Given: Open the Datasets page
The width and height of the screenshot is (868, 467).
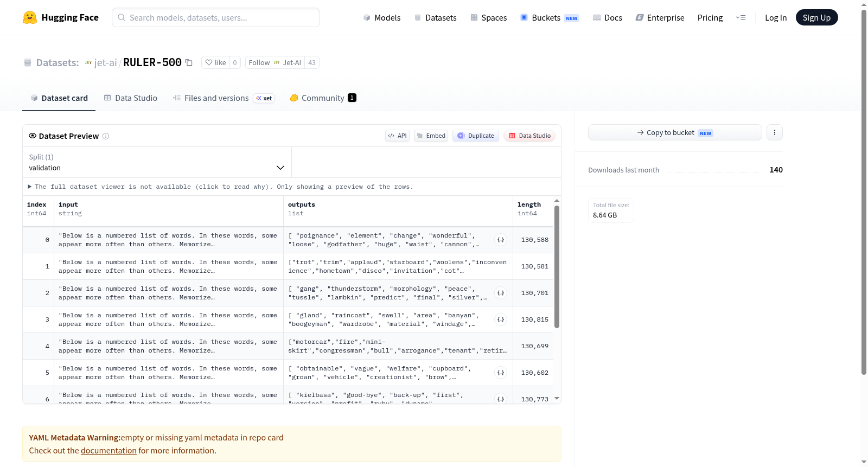Looking at the screenshot, I should 436,17.
